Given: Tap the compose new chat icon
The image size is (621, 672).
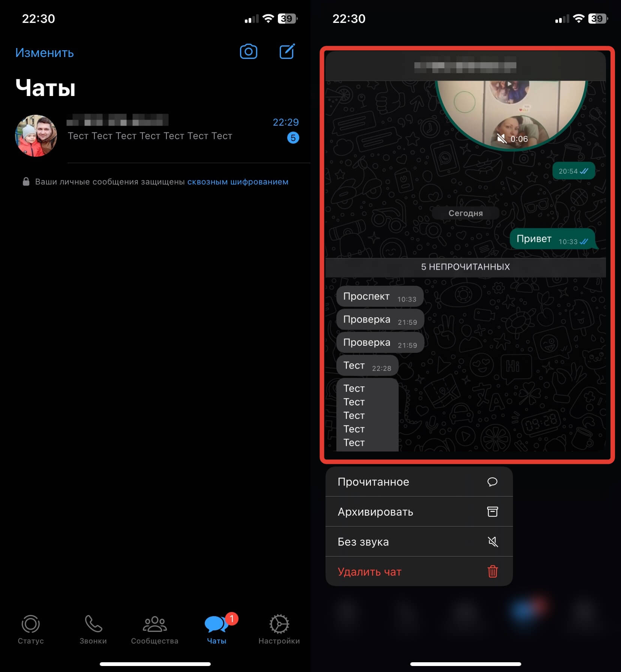Looking at the screenshot, I should point(287,52).
